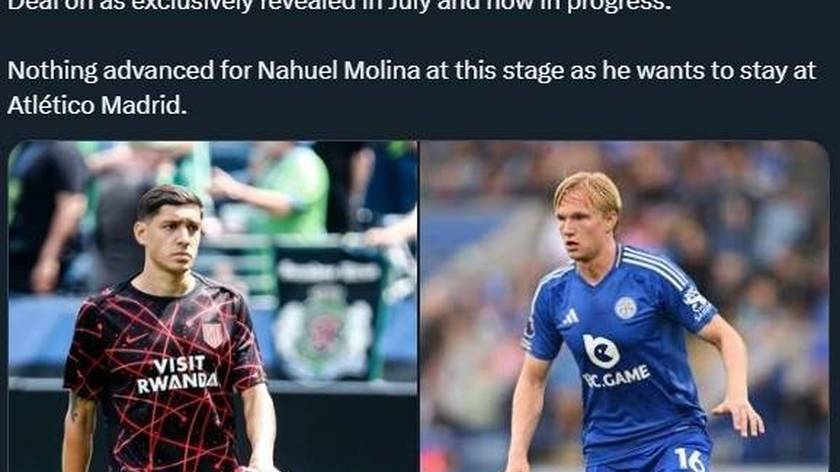Image resolution: width=840 pixels, height=472 pixels.
Task: Click the 'Atlético Madrid.' text line
Action: 97,105
